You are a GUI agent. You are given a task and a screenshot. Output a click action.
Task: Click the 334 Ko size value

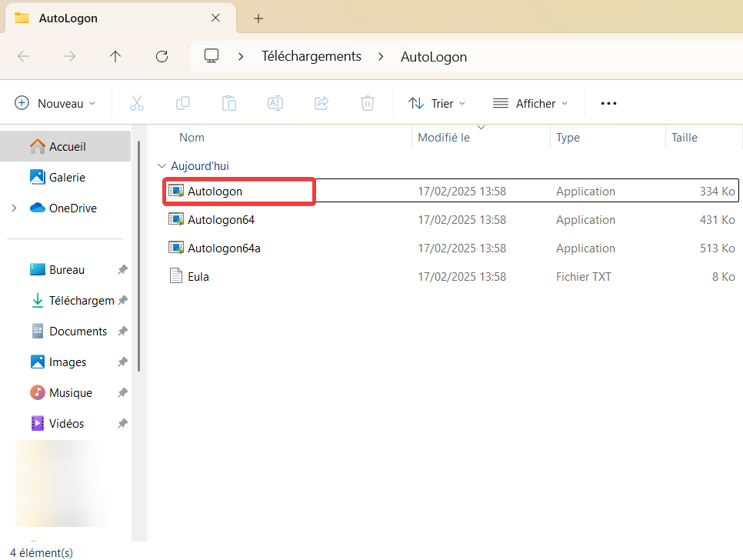718,192
